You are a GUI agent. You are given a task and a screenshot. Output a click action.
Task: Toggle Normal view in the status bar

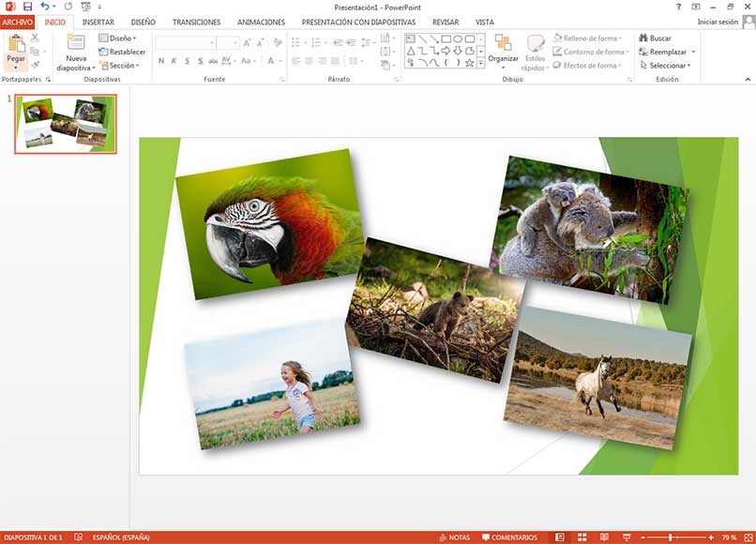click(560, 536)
